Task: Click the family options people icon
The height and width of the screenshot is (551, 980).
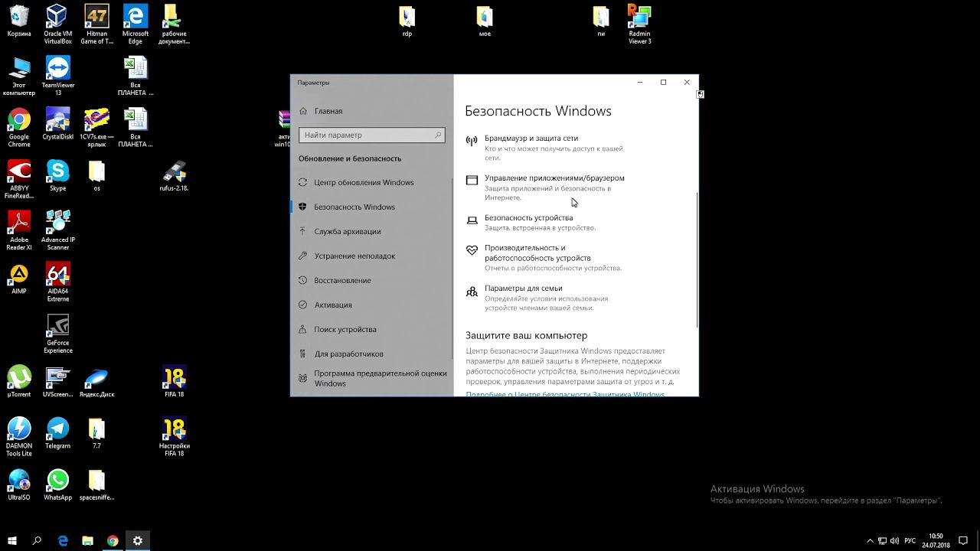Action: coord(472,290)
